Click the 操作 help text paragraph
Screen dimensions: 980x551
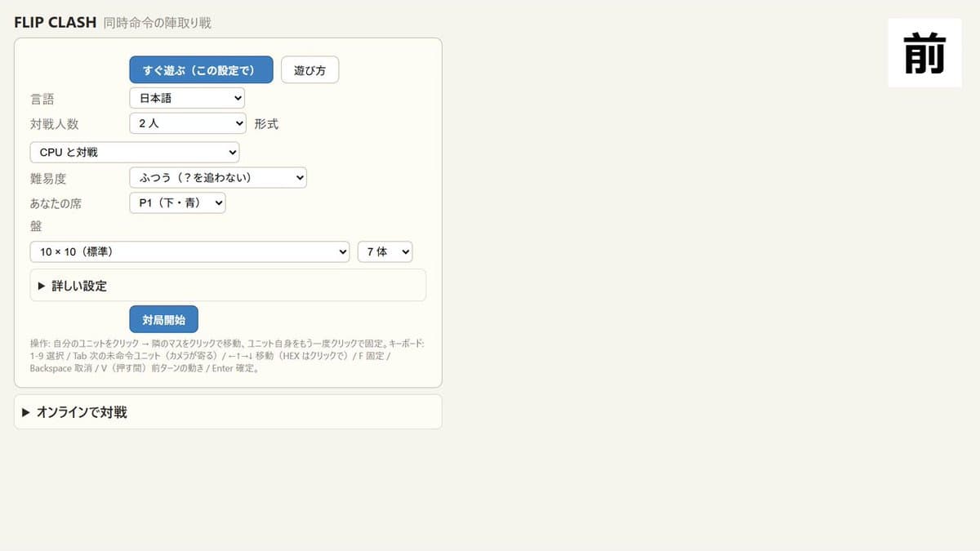228,356
